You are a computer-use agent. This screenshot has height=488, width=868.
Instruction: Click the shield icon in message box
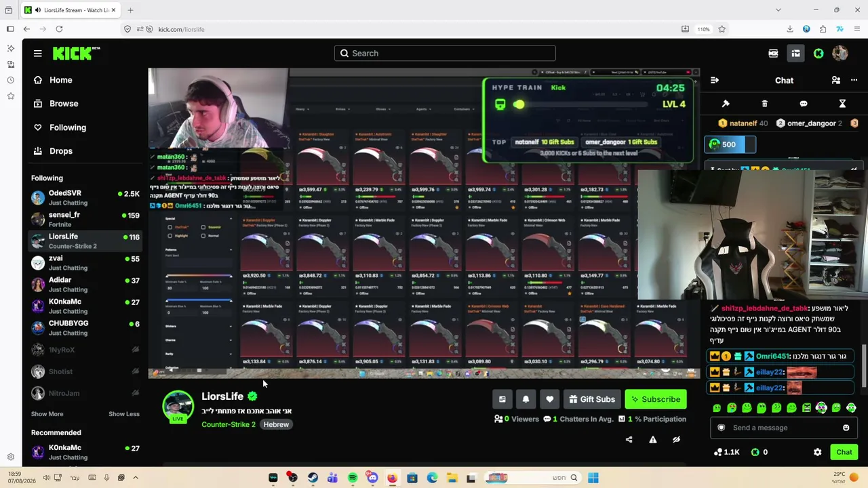(x=722, y=428)
